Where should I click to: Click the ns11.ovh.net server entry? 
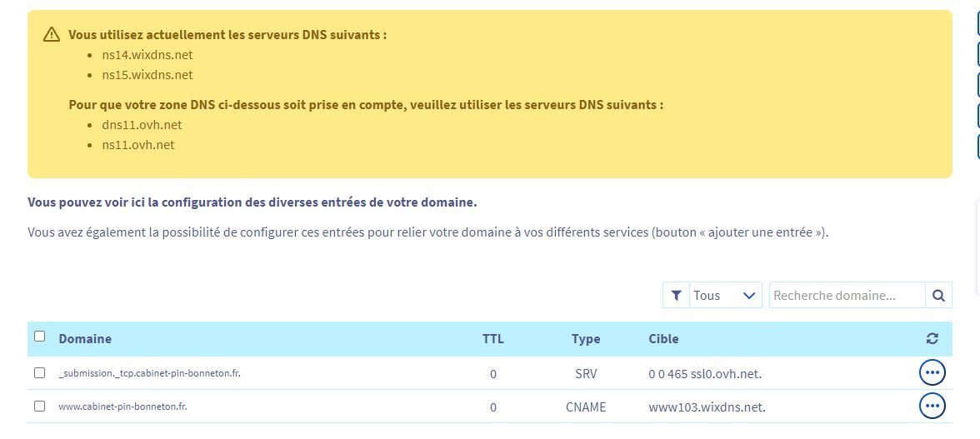[138, 145]
